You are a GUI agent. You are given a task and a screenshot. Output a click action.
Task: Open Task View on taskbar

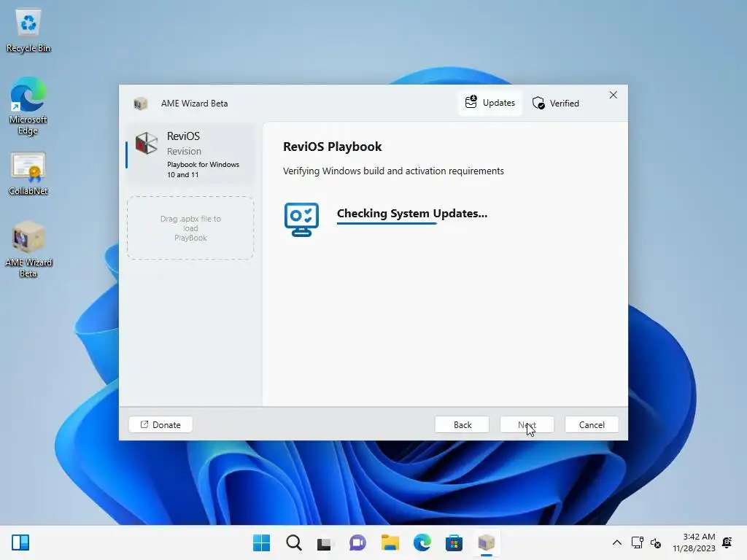325,542
